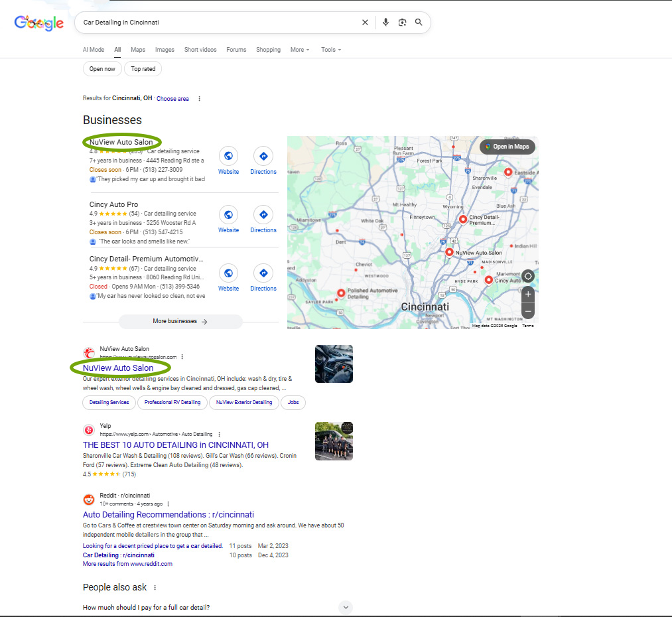This screenshot has width=672, height=617.
Task: Get Directions to Cincy Detail Premium Automotive
Action: pos(263,273)
